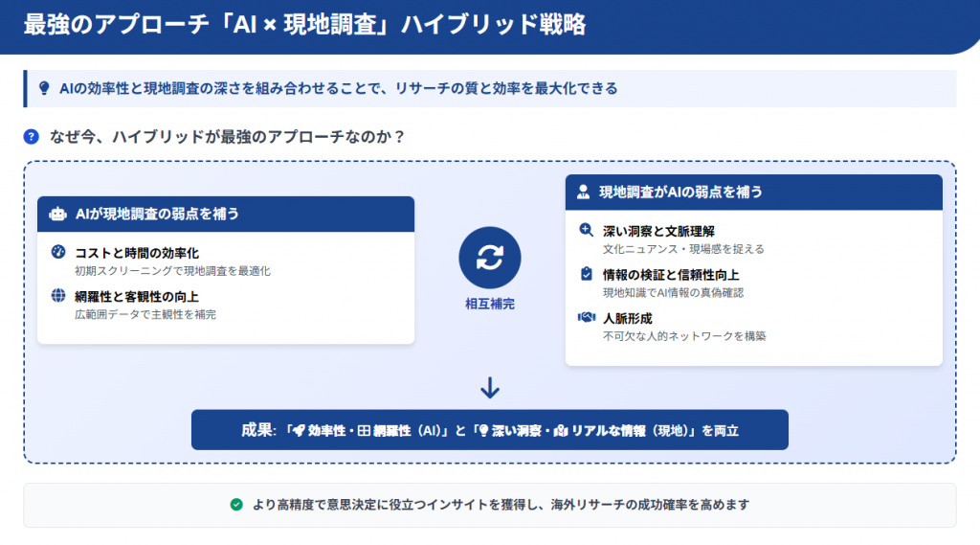Click the text 初期スクリーニングで現地調査を最適化
The width and height of the screenshot is (980, 545).
pyautogui.click(x=172, y=271)
